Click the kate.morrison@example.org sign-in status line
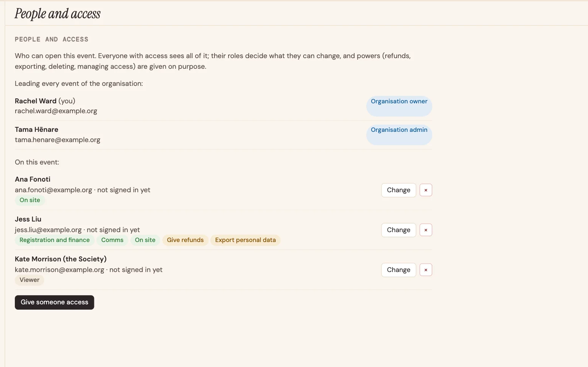The width and height of the screenshot is (588, 367). coord(89,270)
